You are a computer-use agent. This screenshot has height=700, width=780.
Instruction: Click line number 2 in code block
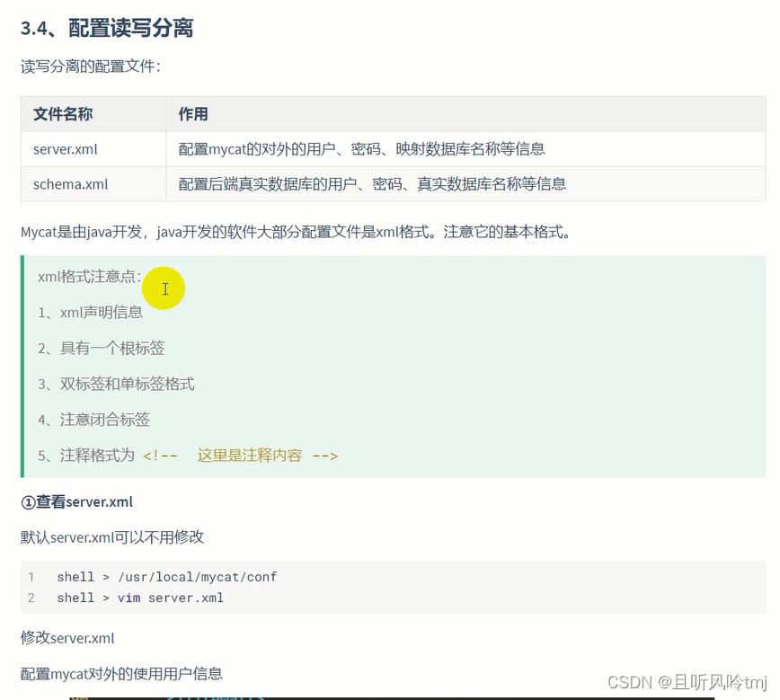[31, 598]
